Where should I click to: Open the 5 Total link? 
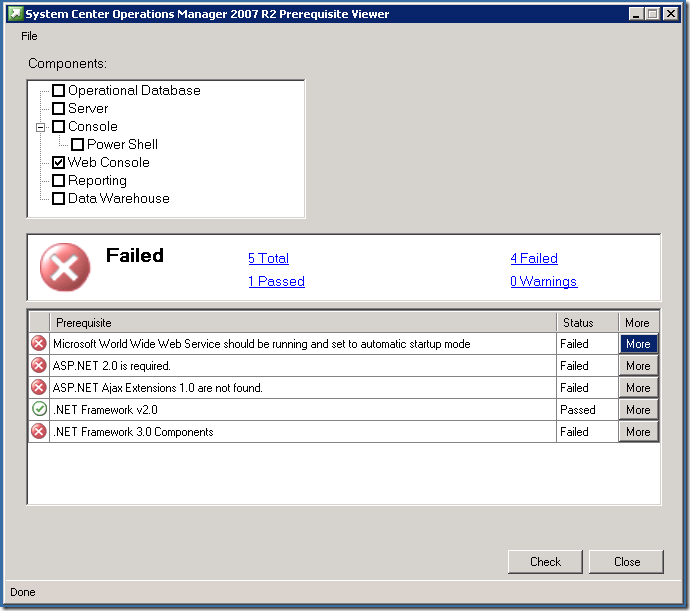(268, 258)
